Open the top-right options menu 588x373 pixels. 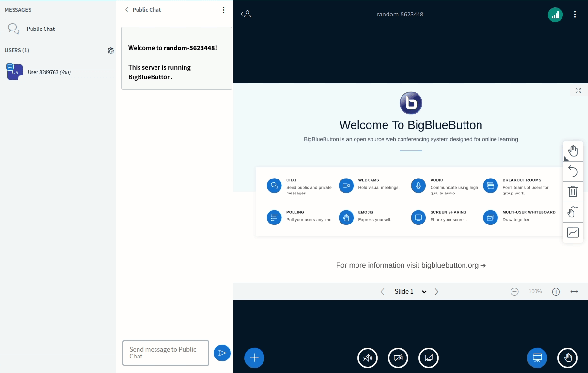pos(575,15)
